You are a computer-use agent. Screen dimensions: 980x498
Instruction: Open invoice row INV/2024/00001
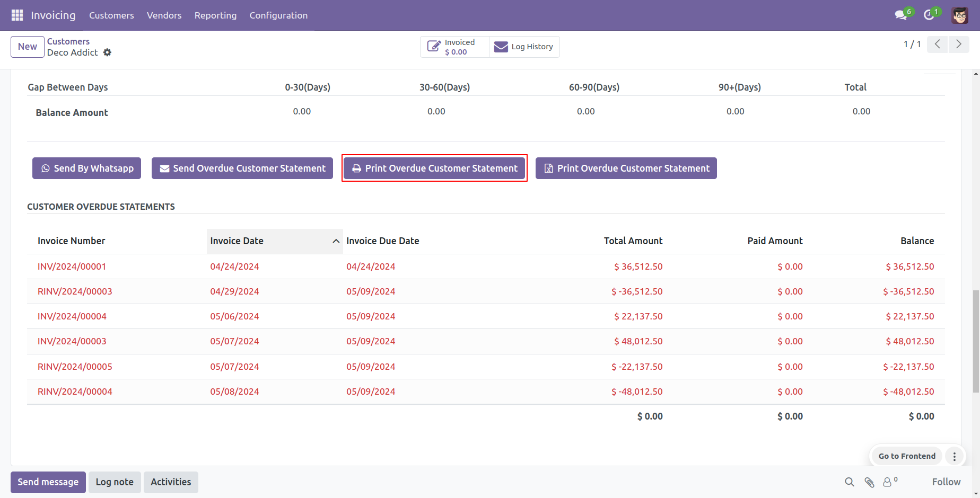point(486,266)
